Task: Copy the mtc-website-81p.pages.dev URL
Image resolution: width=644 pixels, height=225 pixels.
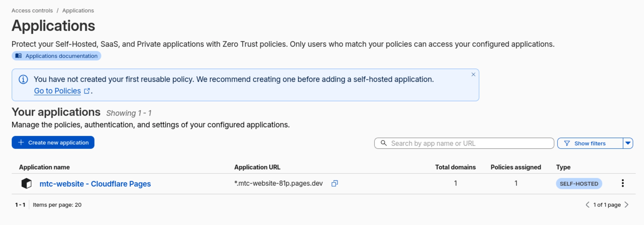Action: [335, 184]
